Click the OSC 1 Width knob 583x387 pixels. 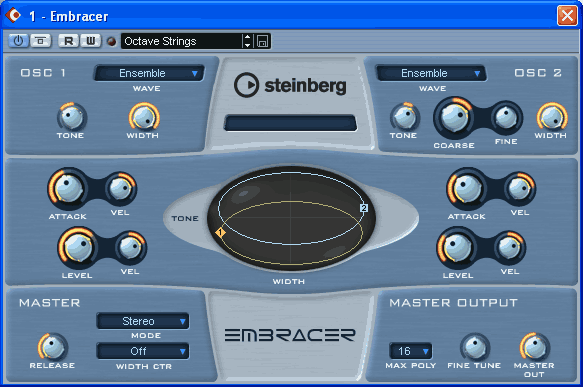144,117
